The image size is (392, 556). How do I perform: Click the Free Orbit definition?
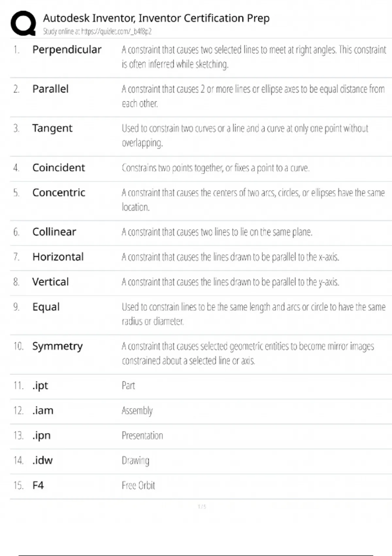point(138,485)
